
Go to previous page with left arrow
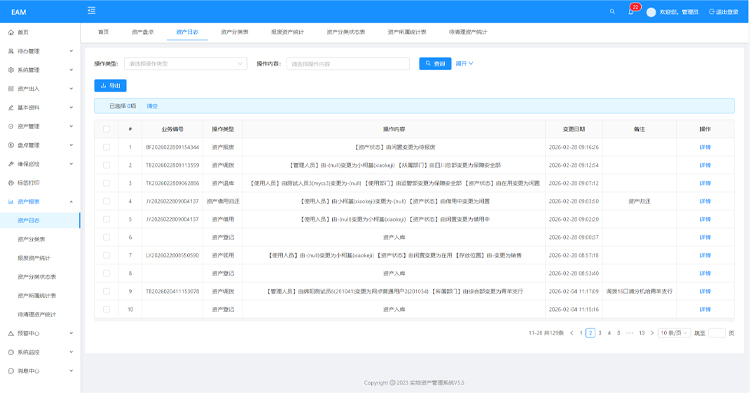click(572, 333)
